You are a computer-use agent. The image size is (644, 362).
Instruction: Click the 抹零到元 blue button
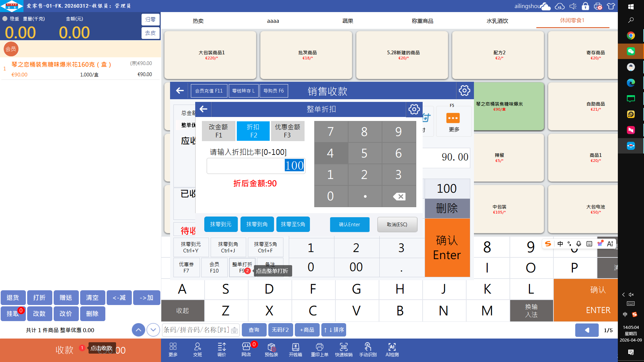click(x=221, y=224)
